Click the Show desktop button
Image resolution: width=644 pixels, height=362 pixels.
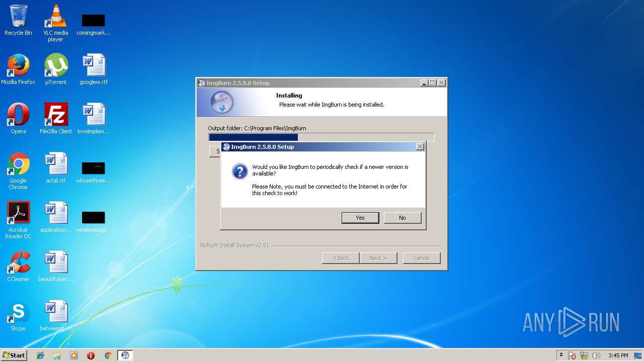click(638, 355)
